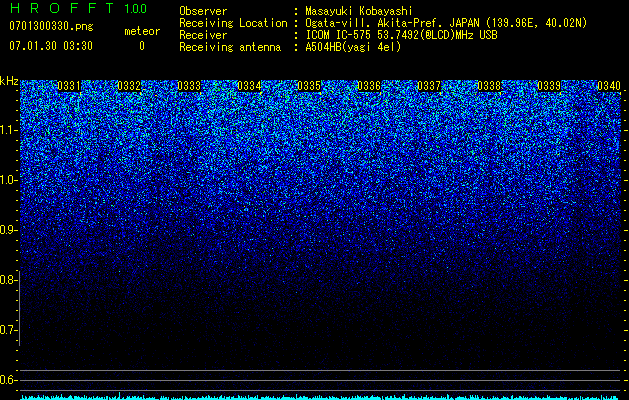The width and height of the screenshot is (629, 400).
Task: Click the 0332 time marker
Action: pos(129,86)
